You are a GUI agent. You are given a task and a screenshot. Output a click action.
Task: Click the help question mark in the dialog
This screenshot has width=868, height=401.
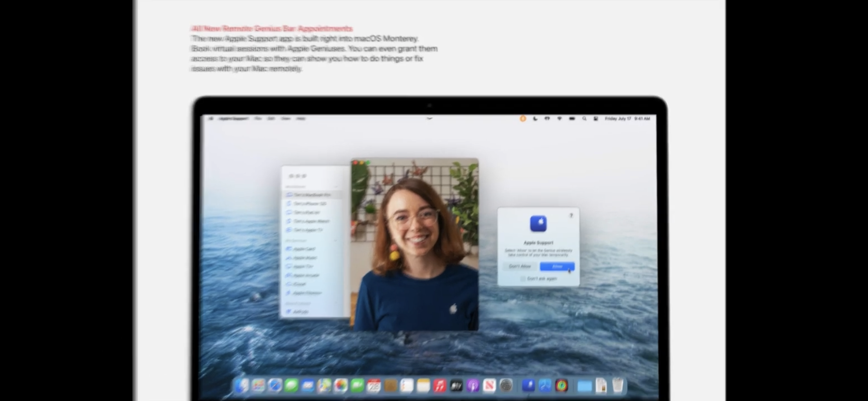[571, 216]
